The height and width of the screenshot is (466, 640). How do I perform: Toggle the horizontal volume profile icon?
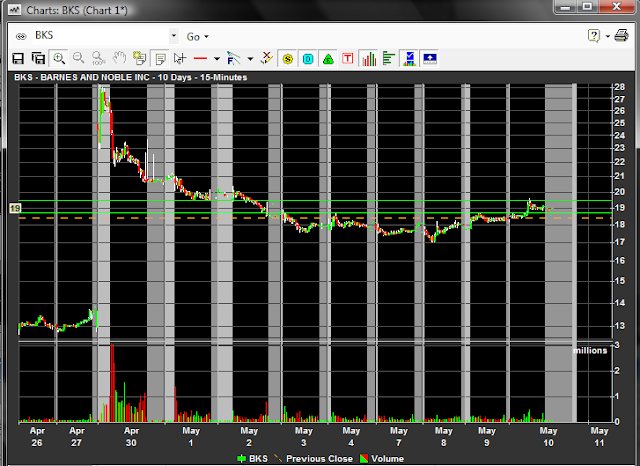point(389,59)
